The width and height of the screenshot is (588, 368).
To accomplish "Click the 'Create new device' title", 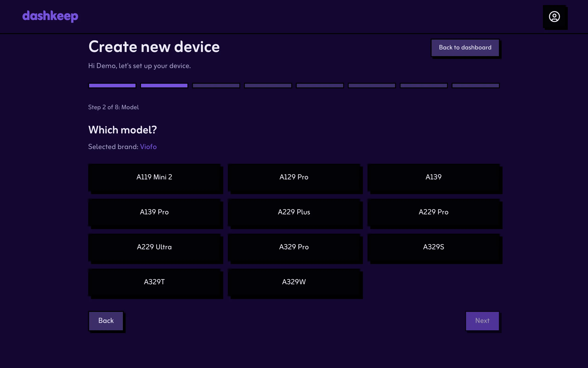I will [x=154, y=47].
